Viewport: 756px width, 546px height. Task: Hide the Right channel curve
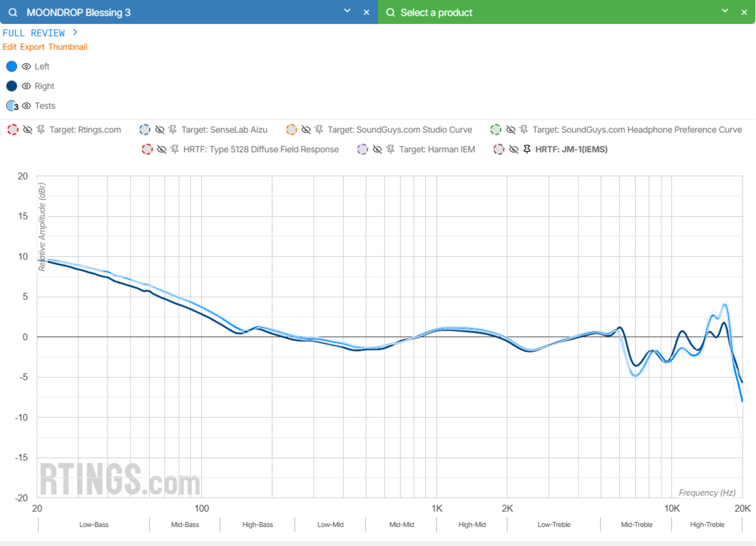click(26, 86)
